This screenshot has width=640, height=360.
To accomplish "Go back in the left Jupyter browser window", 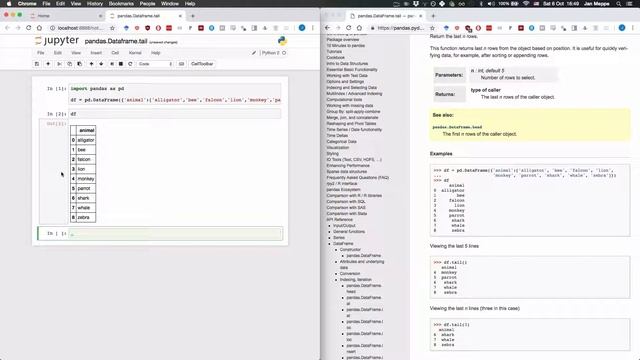I will (7, 28).
